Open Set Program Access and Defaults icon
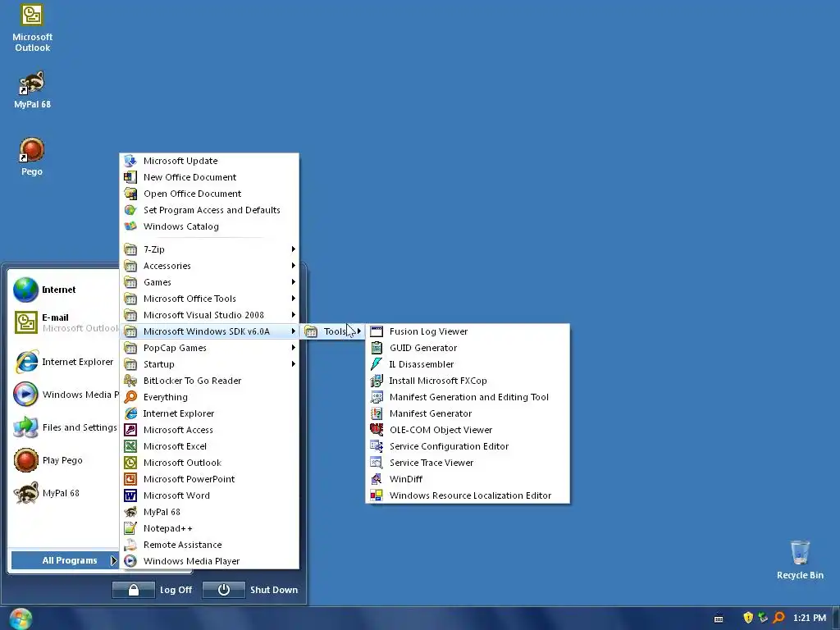Viewport: 840px width, 630px height. [130, 210]
